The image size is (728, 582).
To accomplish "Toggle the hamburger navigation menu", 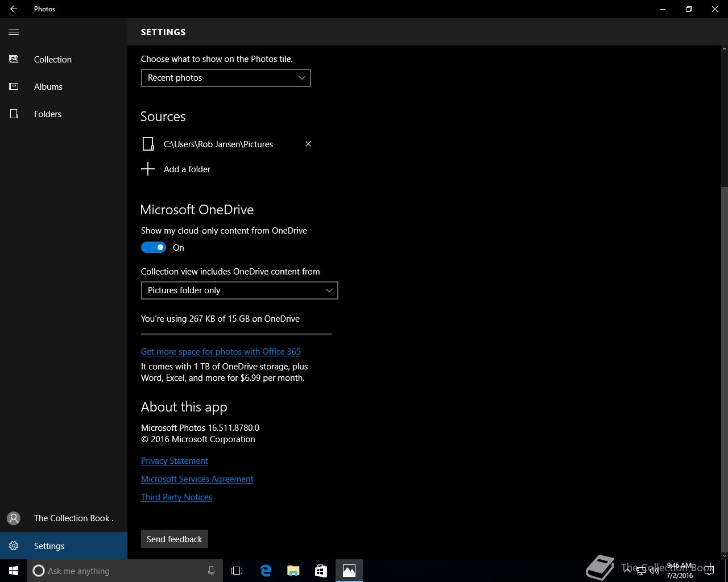I will click(14, 32).
